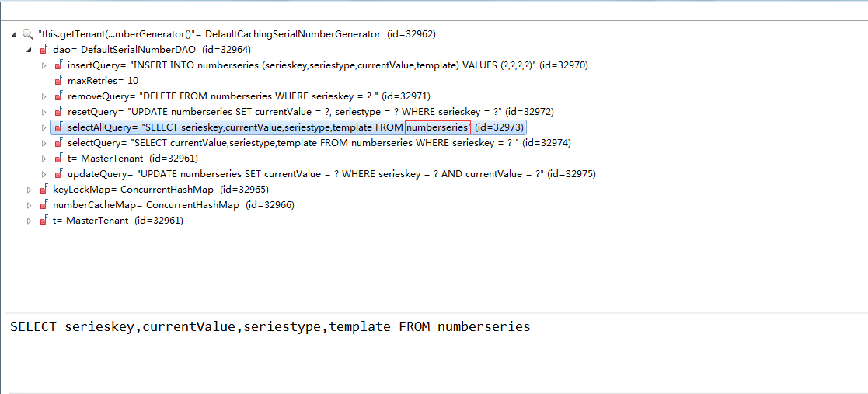Viewport: 868px width, 394px height.
Task: Expand the updateQuery field
Action: (x=44, y=174)
